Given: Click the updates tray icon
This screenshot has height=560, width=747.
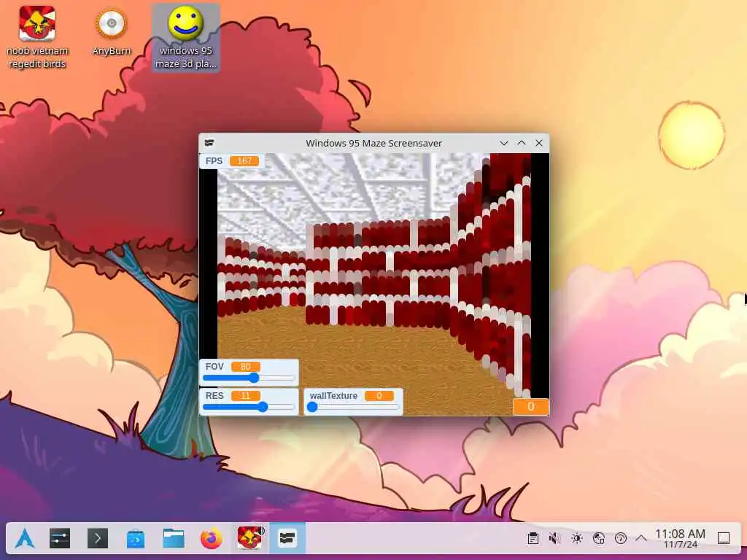Looking at the screenshot, I should [620, 538].
